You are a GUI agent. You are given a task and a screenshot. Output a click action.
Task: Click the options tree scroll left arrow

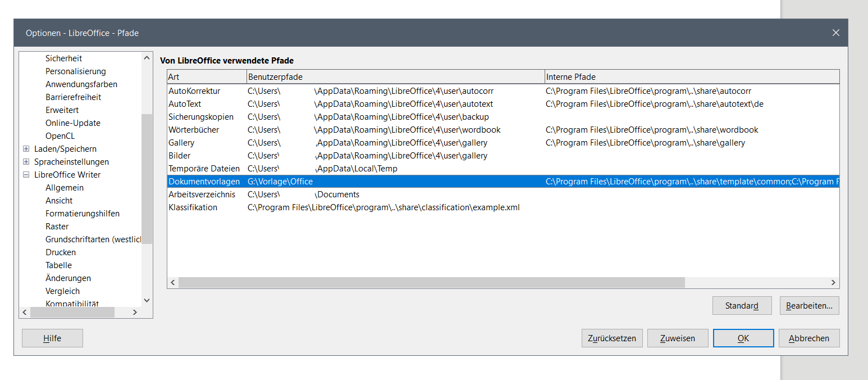tap(25, 312)
